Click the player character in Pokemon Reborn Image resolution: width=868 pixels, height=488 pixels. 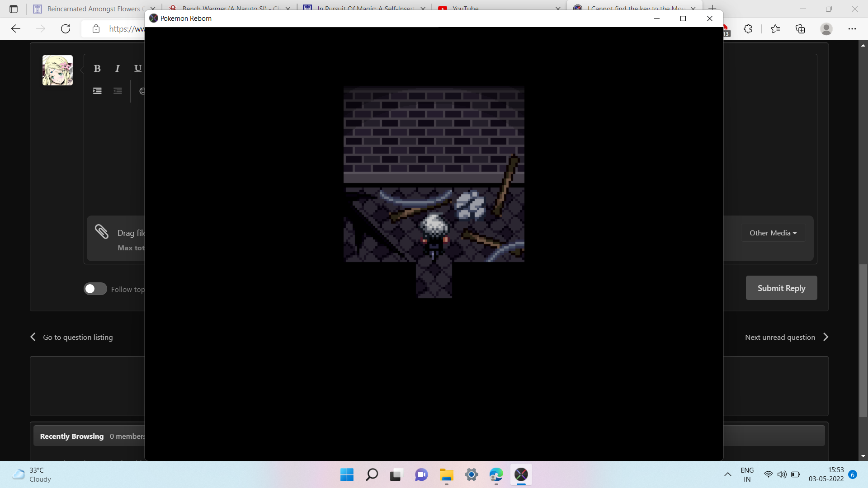[x=434, y=237]
